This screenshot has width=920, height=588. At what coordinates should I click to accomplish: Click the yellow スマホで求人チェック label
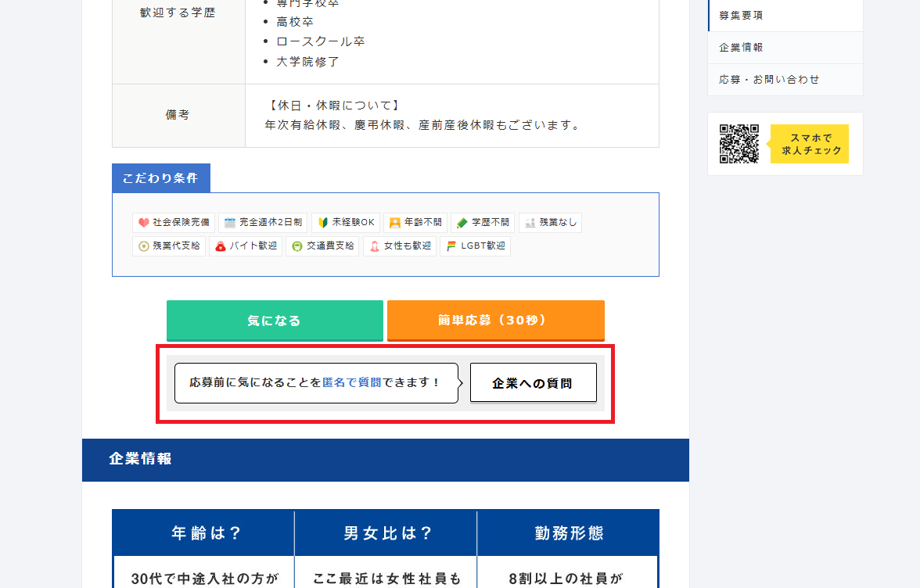(810, 144)
